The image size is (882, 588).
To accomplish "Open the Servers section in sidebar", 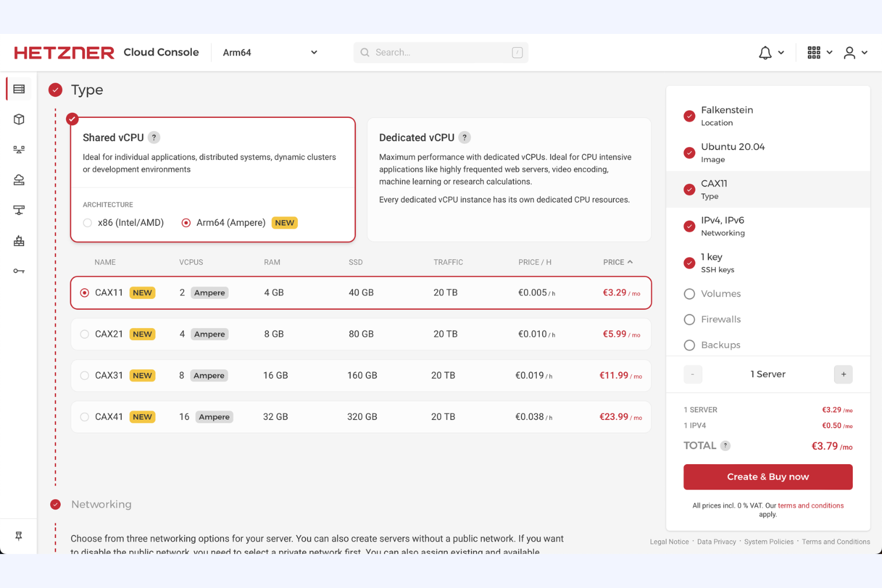I will pyautogui.click(x=18, y=88).
